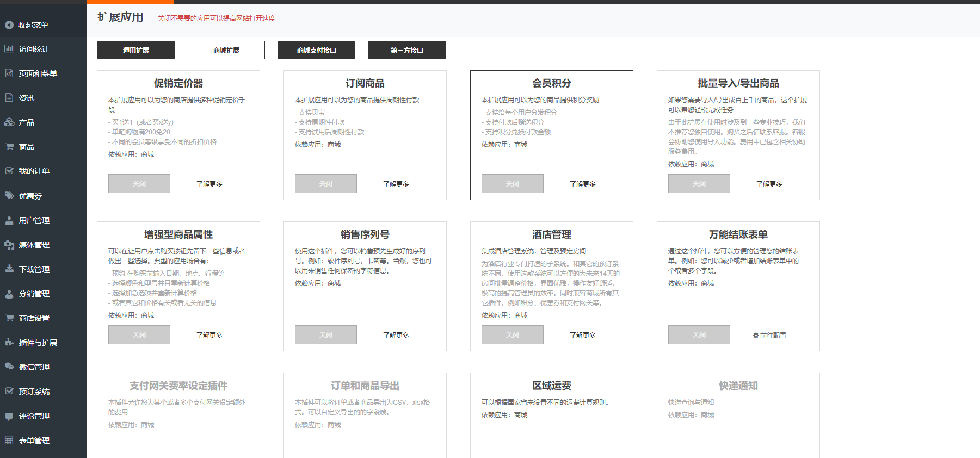This screenshot has width=980, height=458.
Task: Click the download management icon
Action: coord(9,269)
